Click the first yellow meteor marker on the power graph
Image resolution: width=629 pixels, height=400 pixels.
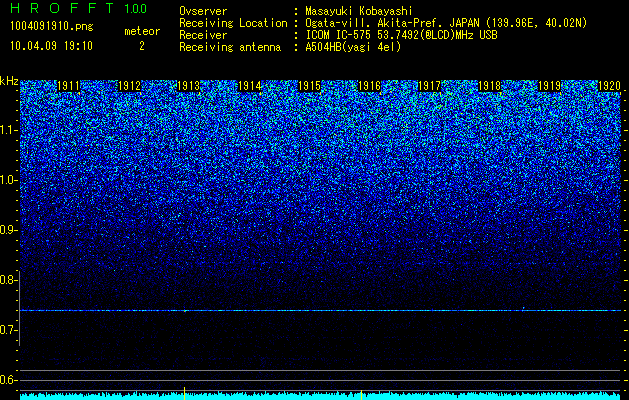point(185,393)
